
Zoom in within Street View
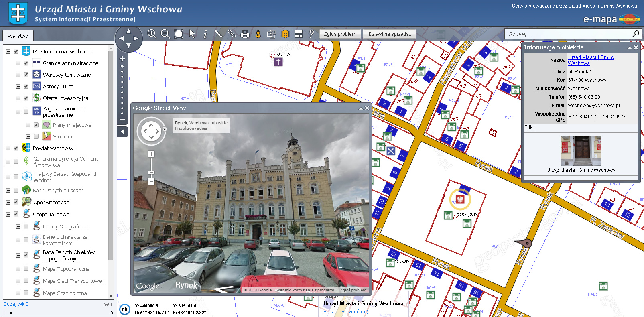[x=151, y=154]
